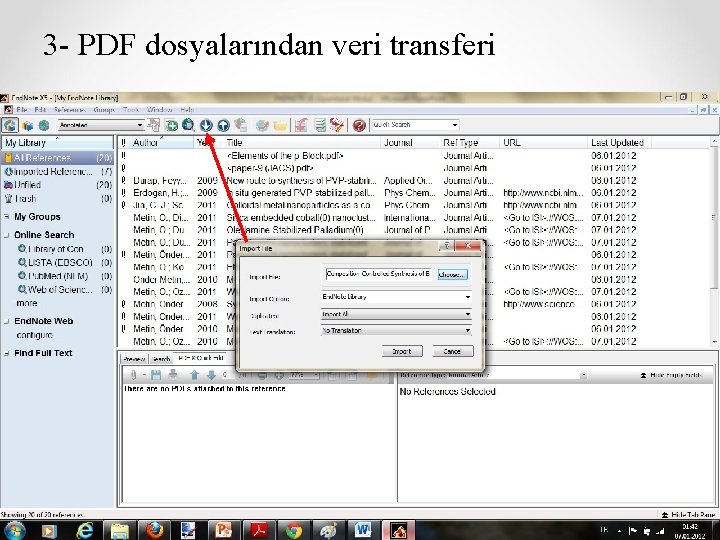This screenshot has width=720, height=540.
Task: Click the attach paperclip icon in PDF viewer
Action: pyautogui.click(x=133, y=375)
